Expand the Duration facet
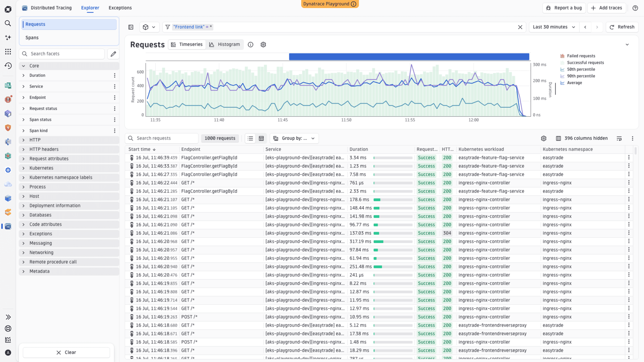644x362 pixels. tap(23, 75)
